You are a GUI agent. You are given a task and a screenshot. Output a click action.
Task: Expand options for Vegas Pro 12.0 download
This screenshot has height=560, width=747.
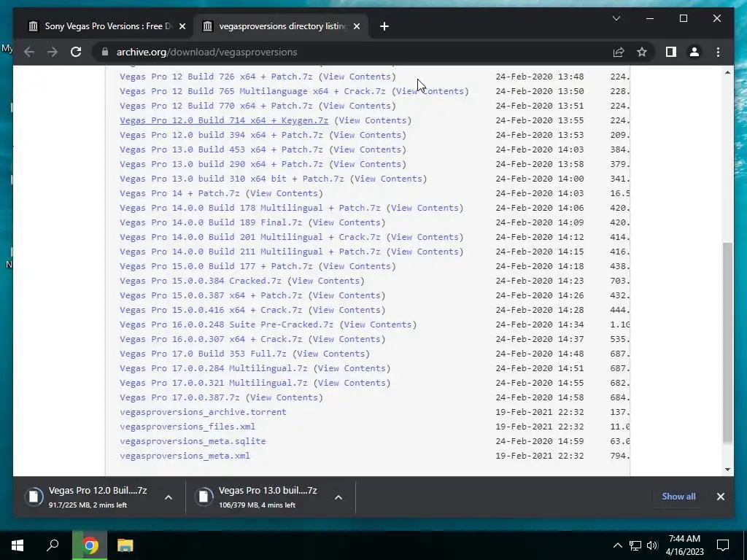tap(169, 497)
